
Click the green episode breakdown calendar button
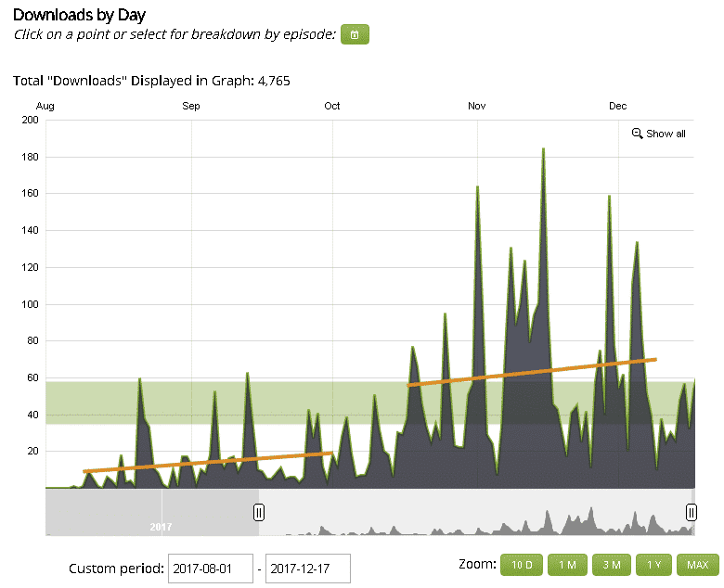(x=355, y=34)
